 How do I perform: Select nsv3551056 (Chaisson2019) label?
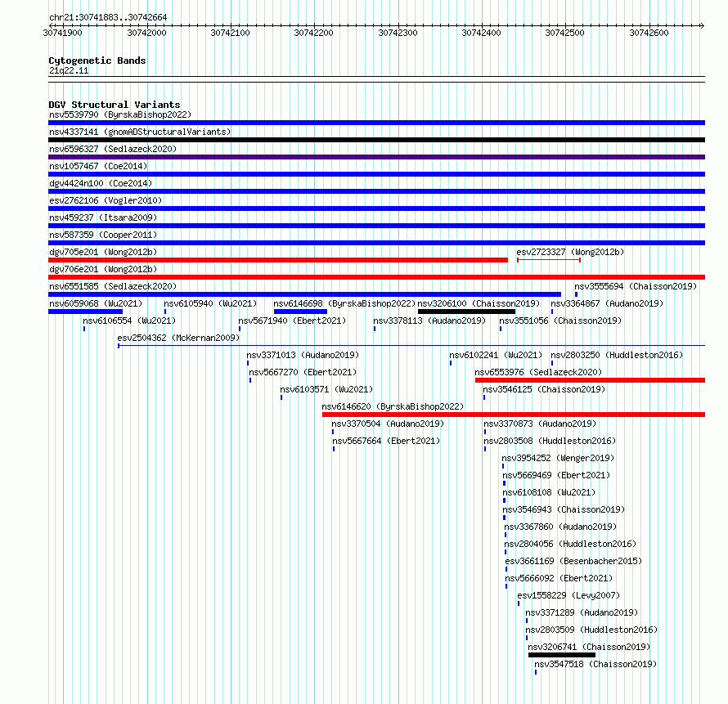(x=560, y=321)
